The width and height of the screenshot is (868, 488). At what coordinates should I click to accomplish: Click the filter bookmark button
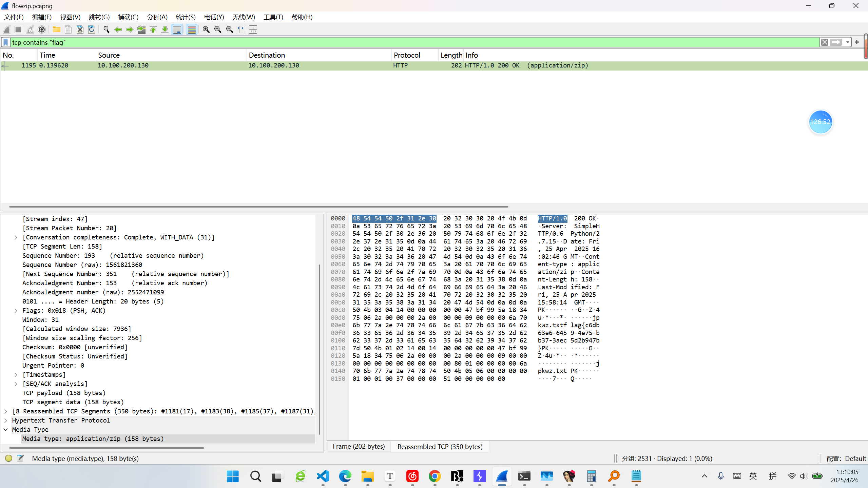coord(5,42)
